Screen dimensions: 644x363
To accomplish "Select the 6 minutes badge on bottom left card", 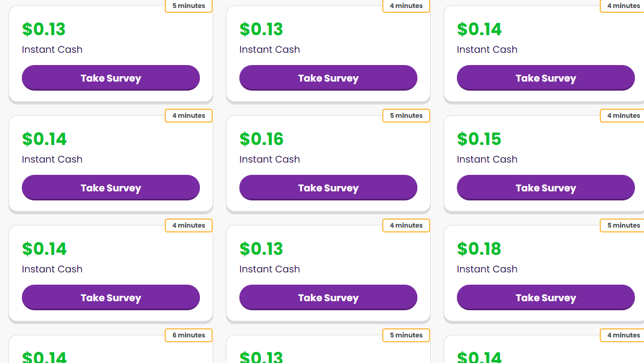I will (x=188, y=335).
